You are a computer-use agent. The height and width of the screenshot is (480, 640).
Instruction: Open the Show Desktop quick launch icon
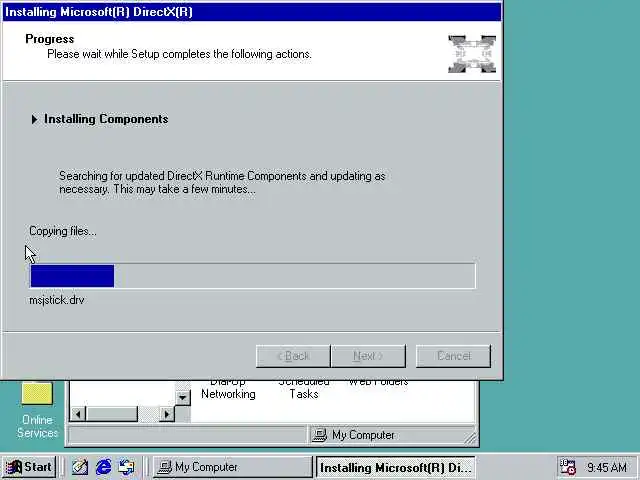click(x=80, y=467)
